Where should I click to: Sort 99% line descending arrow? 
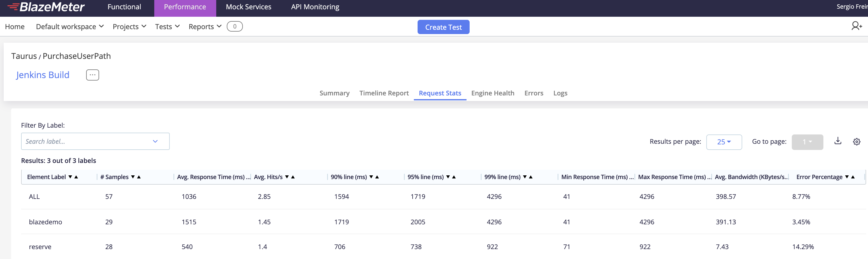tap(525, 177)
